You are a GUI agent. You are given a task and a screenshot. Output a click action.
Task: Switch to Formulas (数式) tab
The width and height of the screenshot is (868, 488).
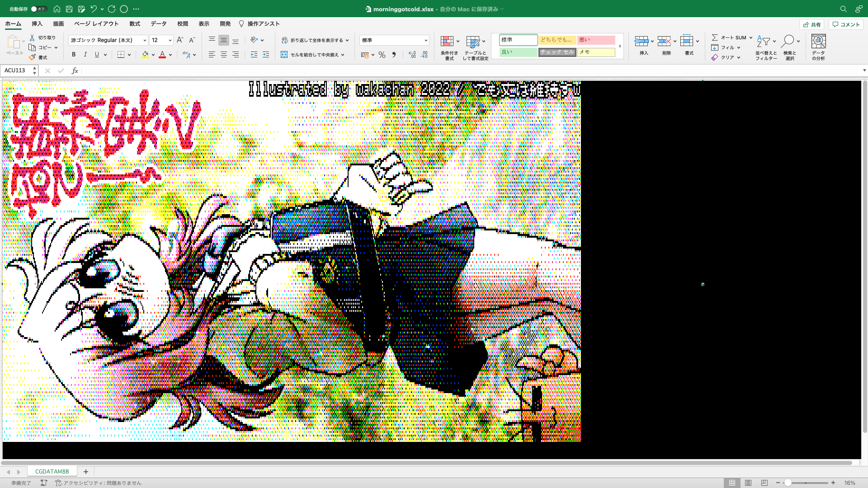tap(135, 23)
